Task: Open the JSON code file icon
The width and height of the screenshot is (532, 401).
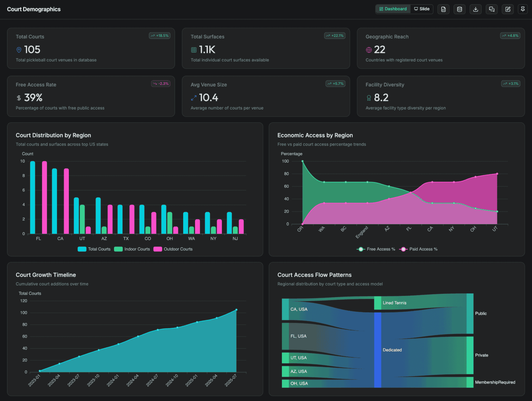Action: (x=443, y=9)
